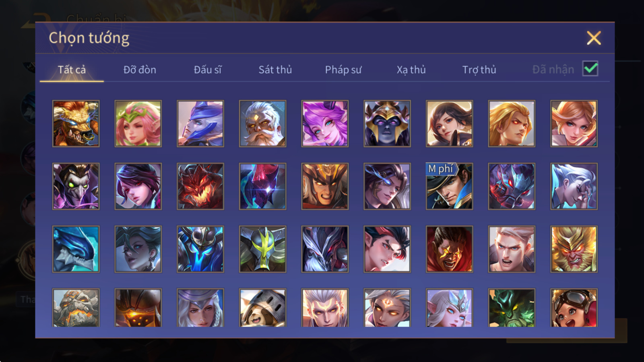This screenshot has width=644, height=362.
Task: Close the Chọn tướng dialog
Action: point(594,38)
